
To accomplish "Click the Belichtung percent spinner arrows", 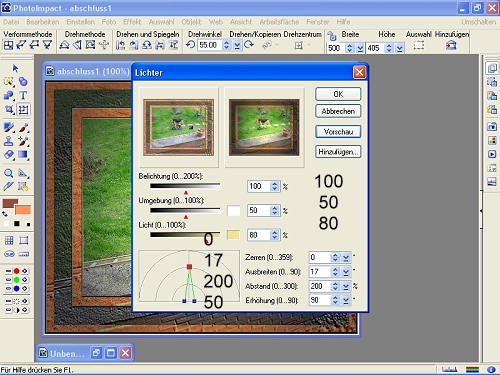I will [274, 186].
